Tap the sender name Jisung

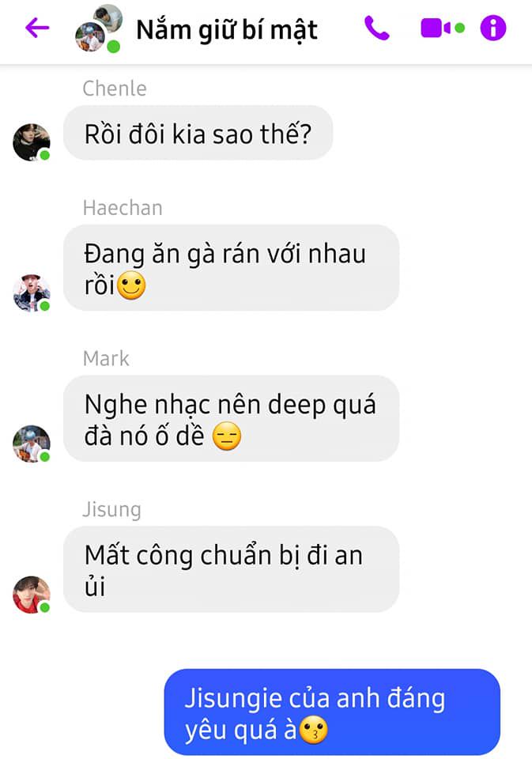pyautogui.click(x=111, y=510)
